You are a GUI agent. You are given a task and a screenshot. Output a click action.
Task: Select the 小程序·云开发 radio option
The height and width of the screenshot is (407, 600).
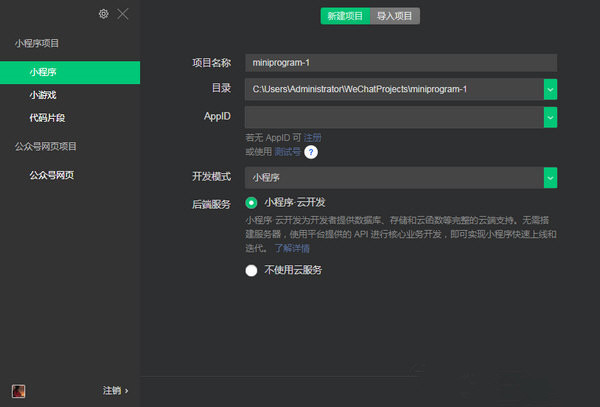pos(252,202)
